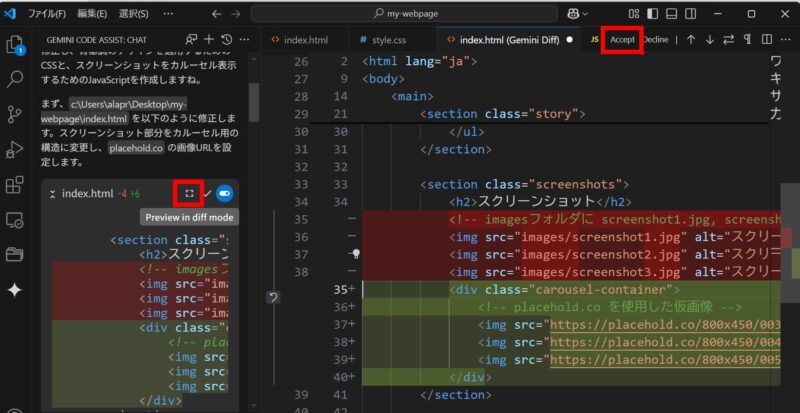Open the Extensions view
800x413 pixels.
[14, 185]
